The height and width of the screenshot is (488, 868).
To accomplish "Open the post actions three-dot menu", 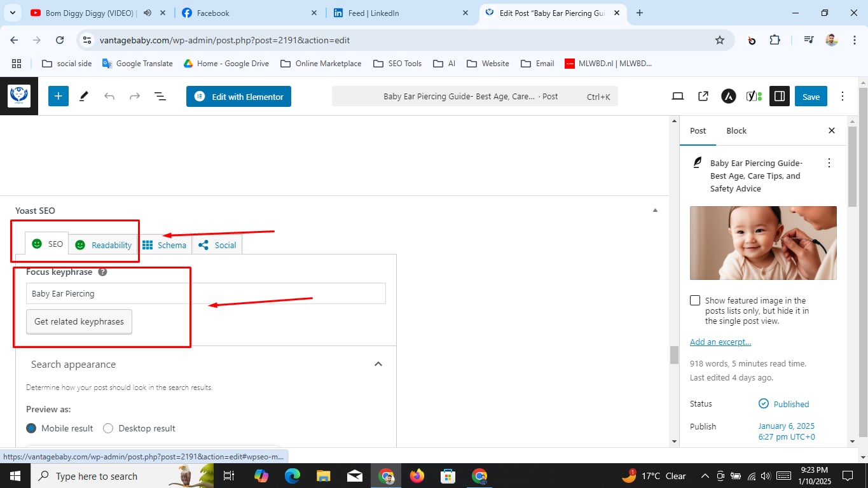I will 829,163.
